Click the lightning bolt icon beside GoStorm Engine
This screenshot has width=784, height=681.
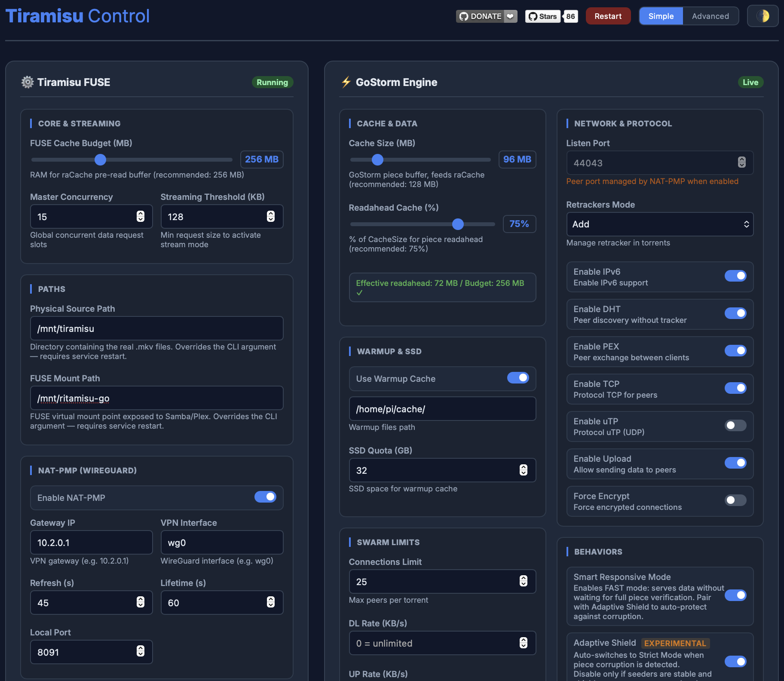tap(346, 82)
